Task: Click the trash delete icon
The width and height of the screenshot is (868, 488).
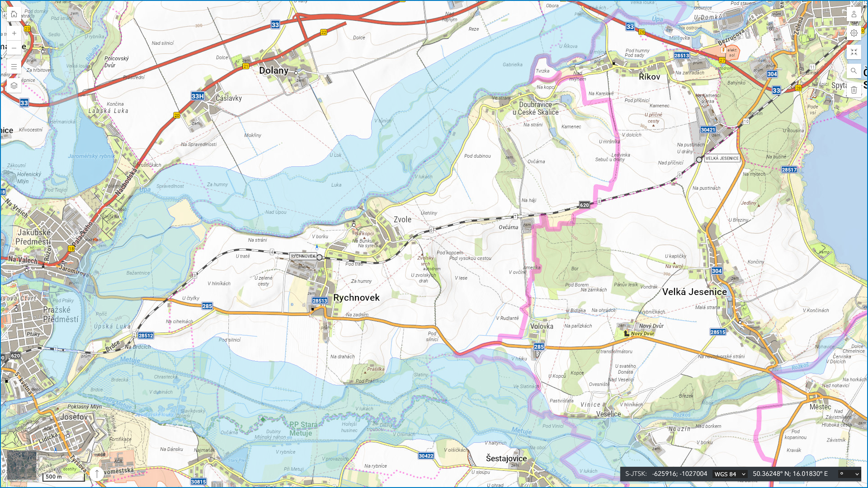Action: click(854, 90)
